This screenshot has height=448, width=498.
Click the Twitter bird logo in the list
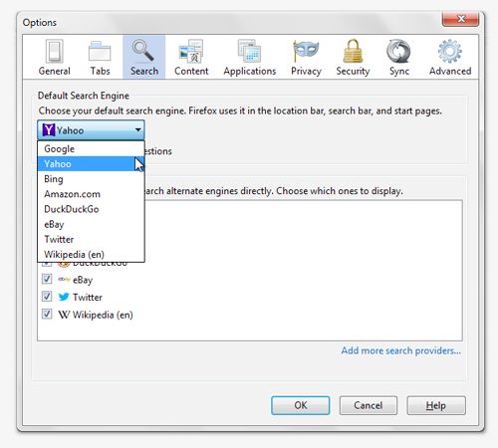pos(64,297)
